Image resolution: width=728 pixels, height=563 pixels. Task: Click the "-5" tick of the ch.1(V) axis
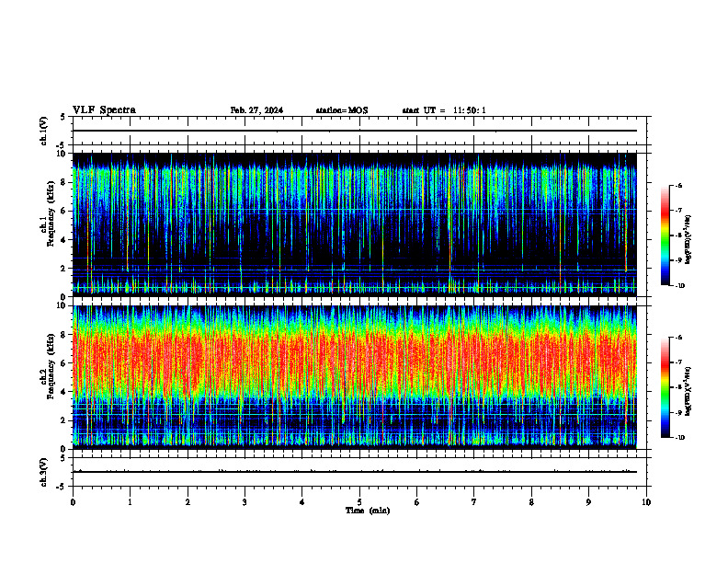[x=62, y=145]
